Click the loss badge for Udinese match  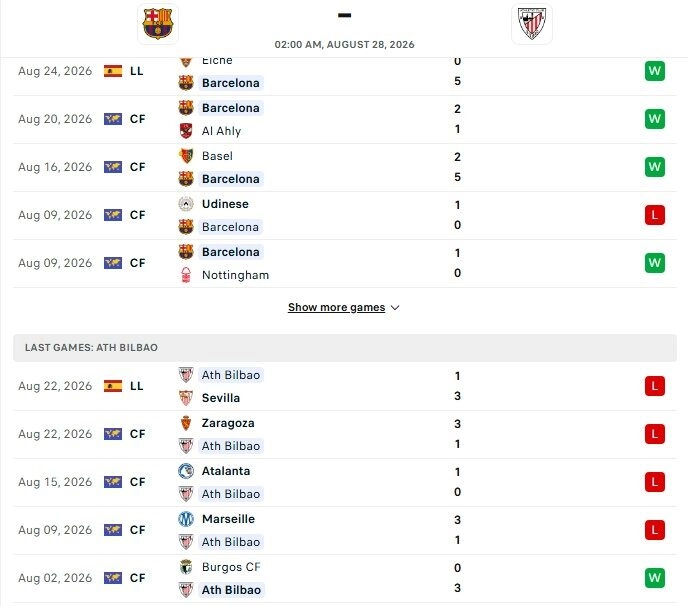coord(655,215)
